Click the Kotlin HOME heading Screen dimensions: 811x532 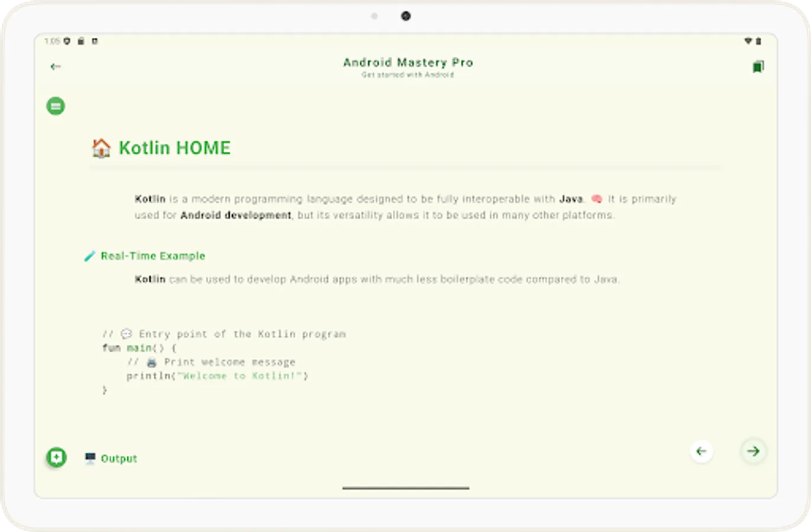point(175,148)
